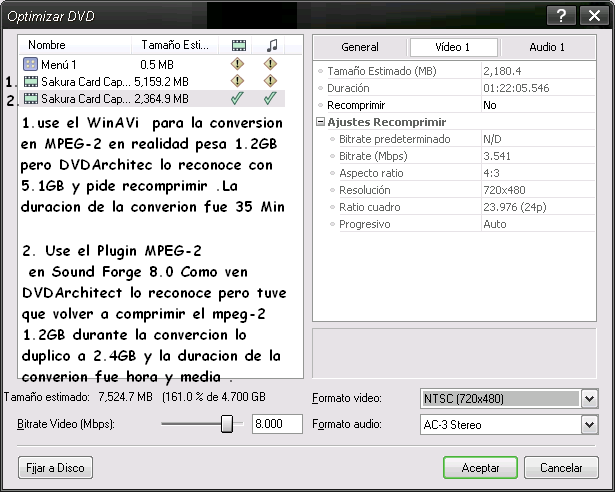The height and width of the screenshot is (492, 615).
Task: Click the Bitrate Video slider handle
Action: [x=227, y=424]
